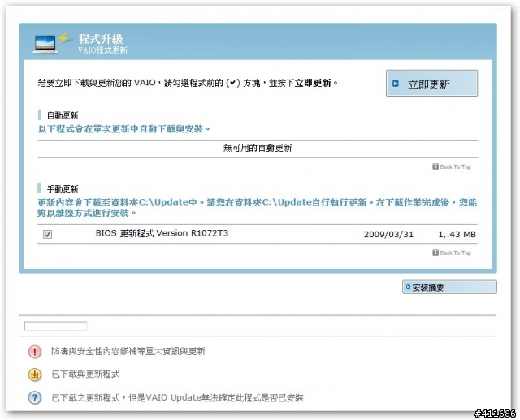
Task: Click the empty input box above legend
Action: (56, 326)
